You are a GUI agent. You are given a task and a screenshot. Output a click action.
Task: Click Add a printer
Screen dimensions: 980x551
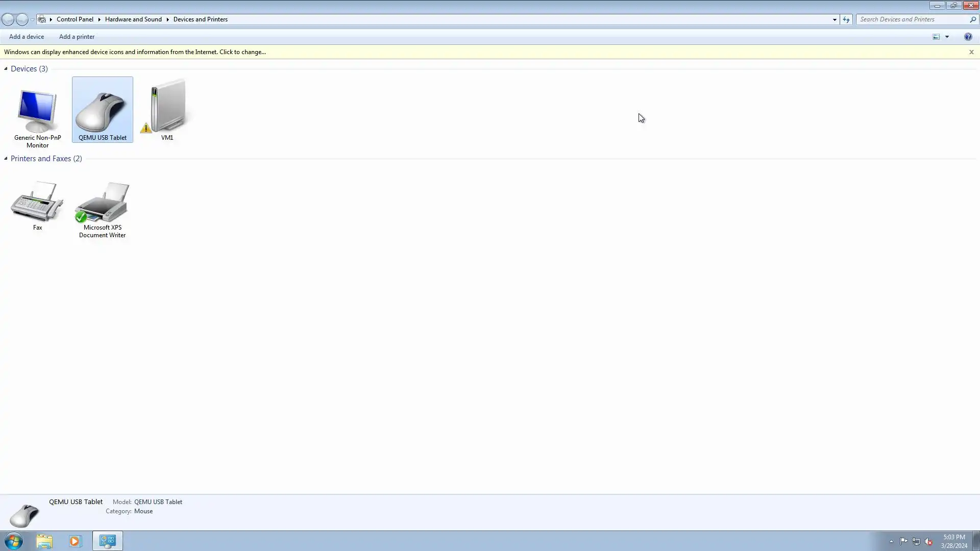click(x=77, y=37)
